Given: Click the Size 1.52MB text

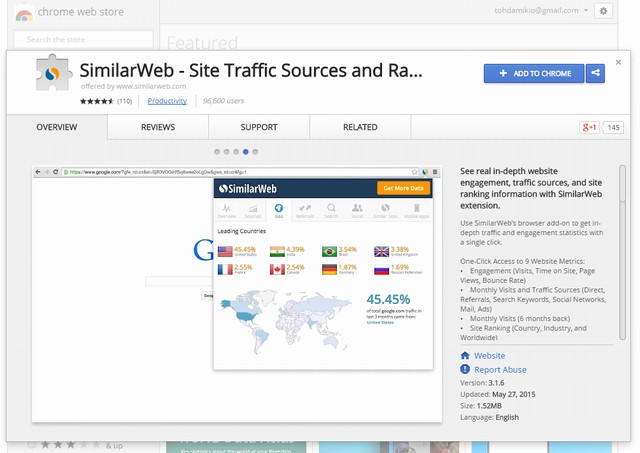Looking at the screenshot, I should [x=481, y=406].
